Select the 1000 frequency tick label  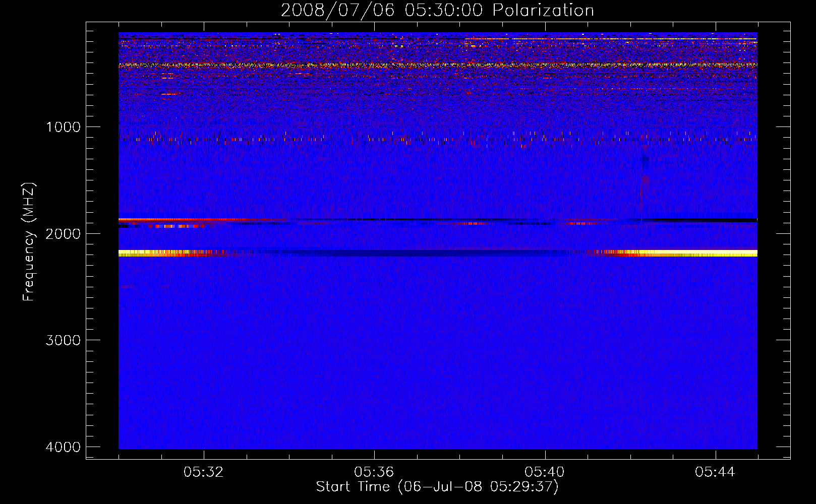point(63,127)
